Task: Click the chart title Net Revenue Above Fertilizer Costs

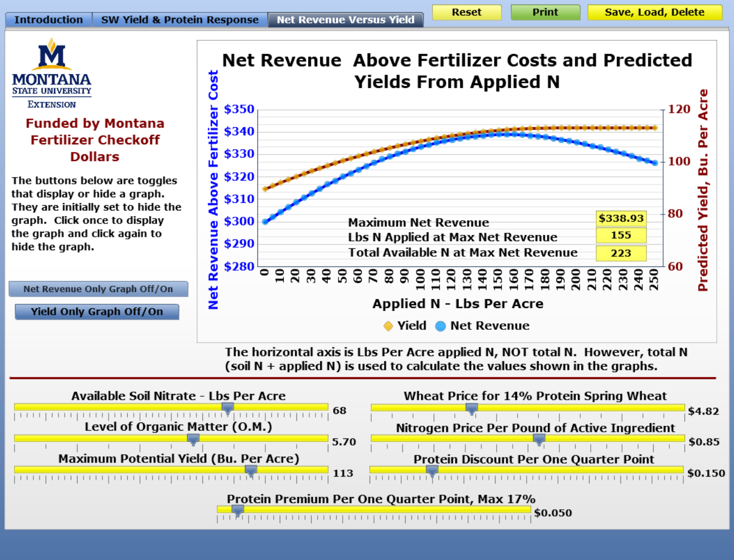Action: coord(457,71)
